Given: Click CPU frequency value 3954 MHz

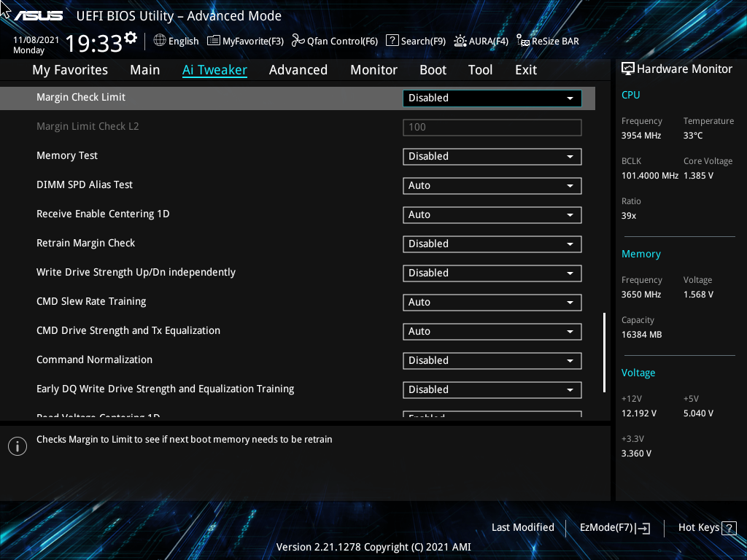Looking at the screenshot, I should pyautogui.click(x=641, y=136).
